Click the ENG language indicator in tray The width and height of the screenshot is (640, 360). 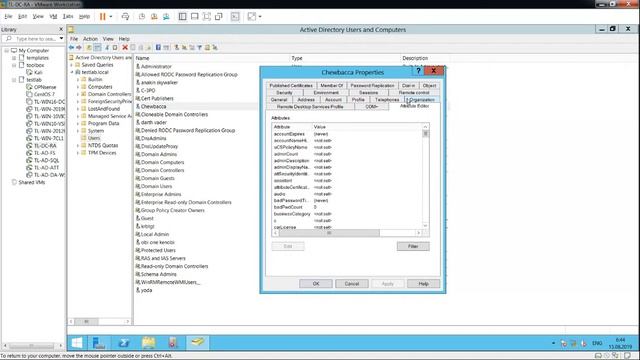tap(597, 343)
